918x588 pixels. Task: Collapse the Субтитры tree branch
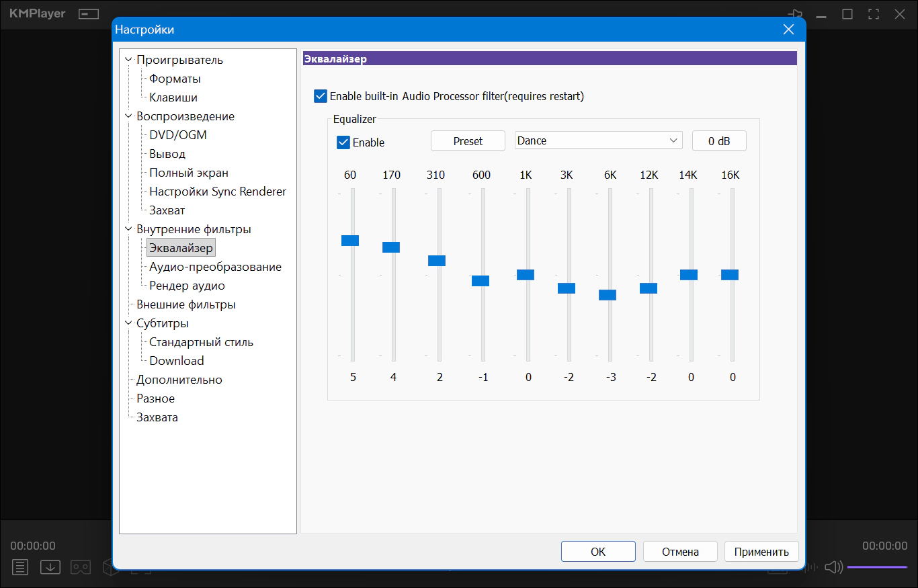(x=128, y=323)
